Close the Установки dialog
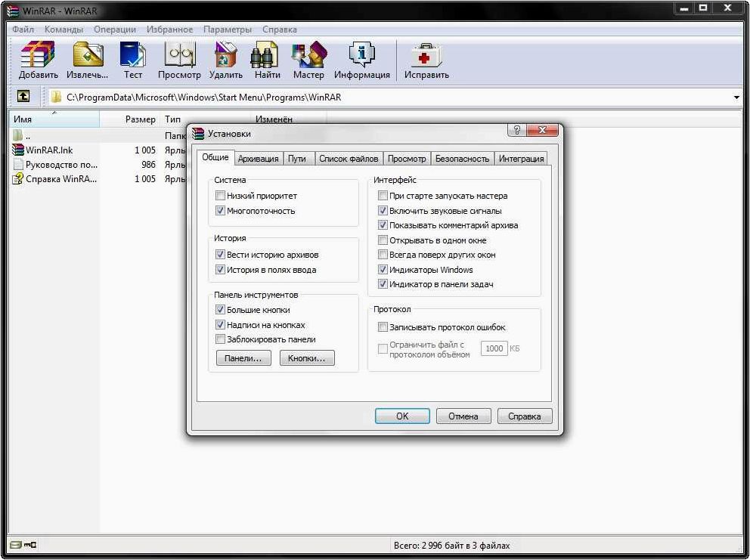The image size is (750, 560). 542,130
